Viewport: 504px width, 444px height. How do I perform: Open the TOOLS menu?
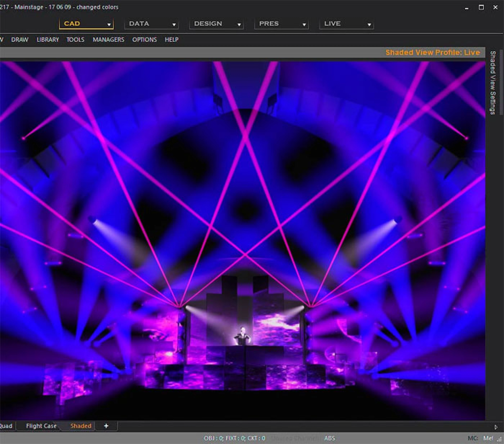(75, 40)
